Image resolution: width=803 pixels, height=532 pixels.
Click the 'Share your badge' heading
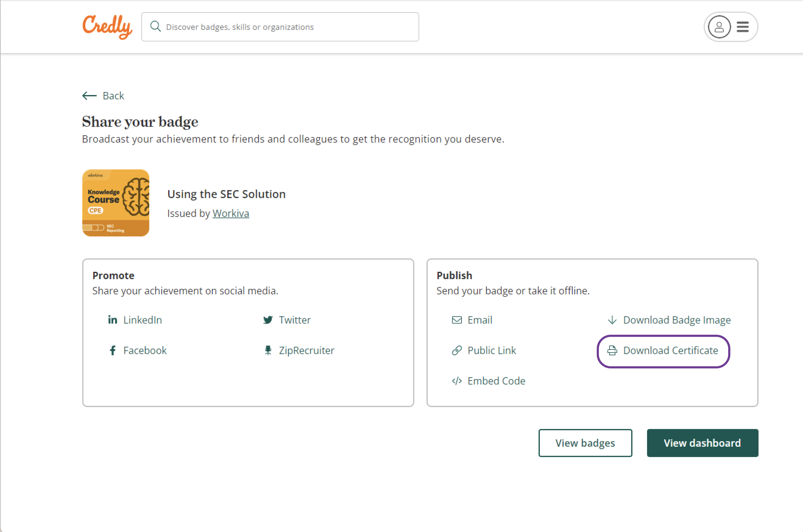pyautogui.click(x=140, y=122)
